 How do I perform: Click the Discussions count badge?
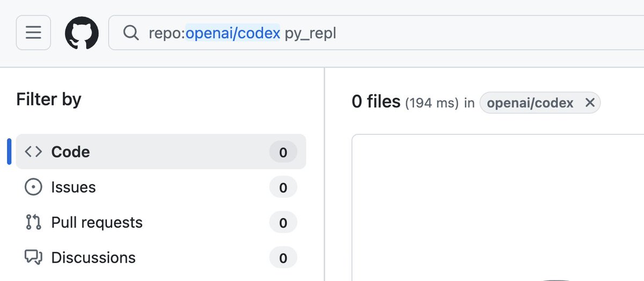click(283, 258)
